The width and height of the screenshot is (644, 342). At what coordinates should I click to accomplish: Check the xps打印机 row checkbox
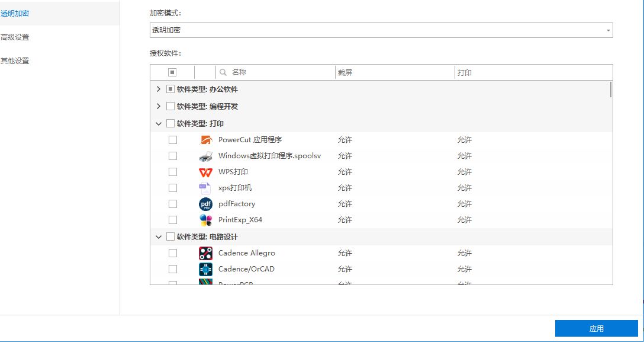tap(173, 188)
